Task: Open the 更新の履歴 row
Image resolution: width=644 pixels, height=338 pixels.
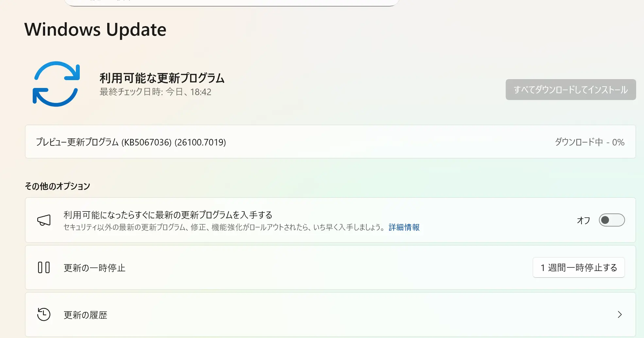Action: tap(327, 314)
